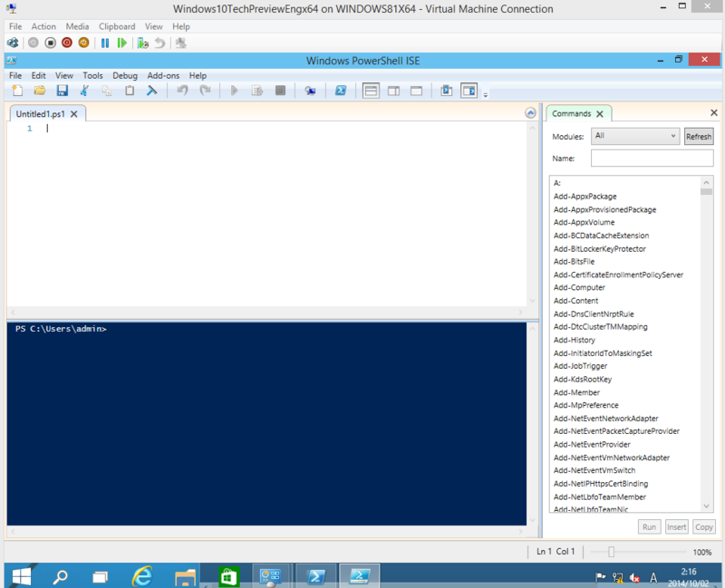Image resolution: width=725 pixels, height=588 pixels.
Task: Toggle the Show Command Add-on icon
Action: (x=469, y=91)
